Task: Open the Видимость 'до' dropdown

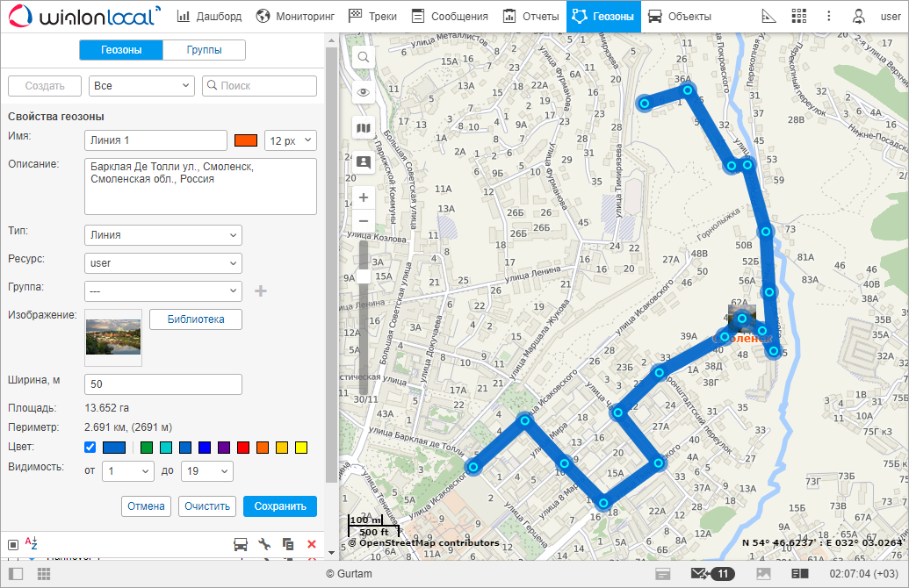Action: (207, 471)
